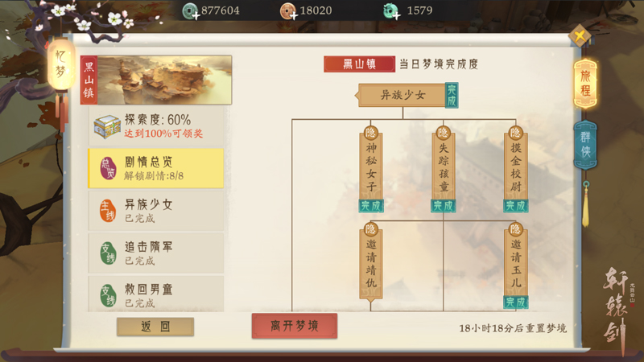Click the red 离开梦境 button
Viewport: 644px width, 362px height.
[295, 326]
